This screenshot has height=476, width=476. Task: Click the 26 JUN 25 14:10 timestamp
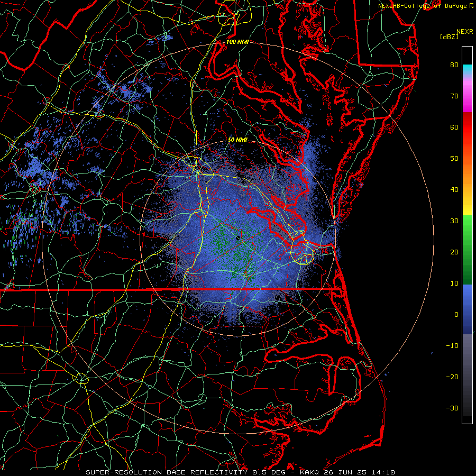359,472
